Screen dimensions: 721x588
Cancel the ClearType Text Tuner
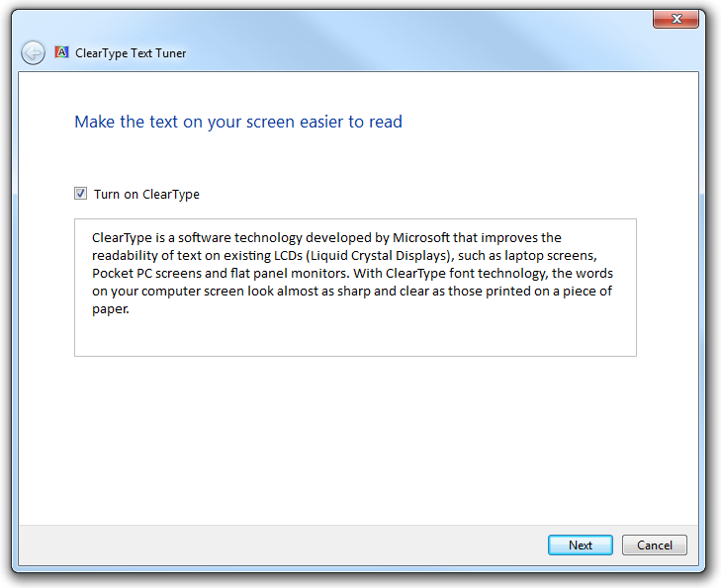coord(655,545)
